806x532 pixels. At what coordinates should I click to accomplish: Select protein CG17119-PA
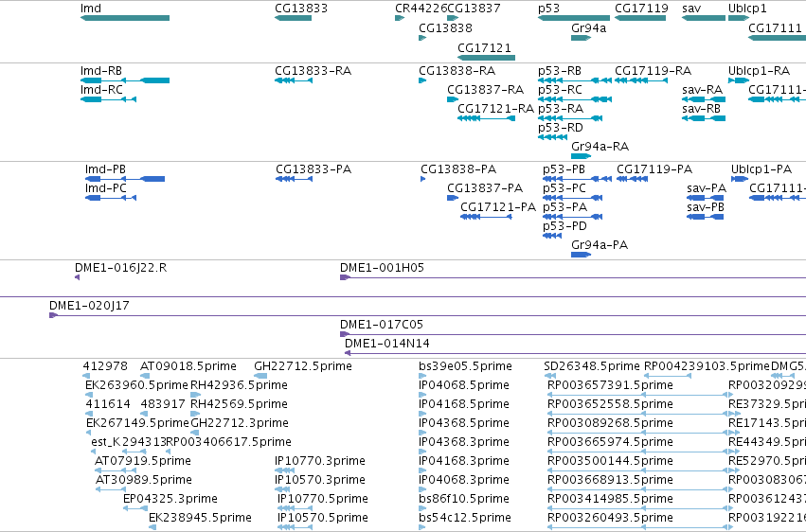coord(632,179)
